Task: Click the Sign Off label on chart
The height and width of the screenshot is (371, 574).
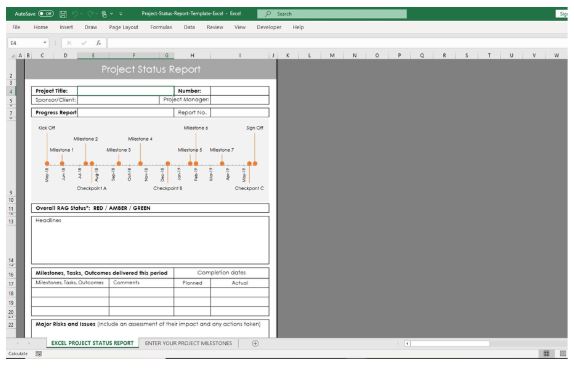Action: click(x=255, y=128)
